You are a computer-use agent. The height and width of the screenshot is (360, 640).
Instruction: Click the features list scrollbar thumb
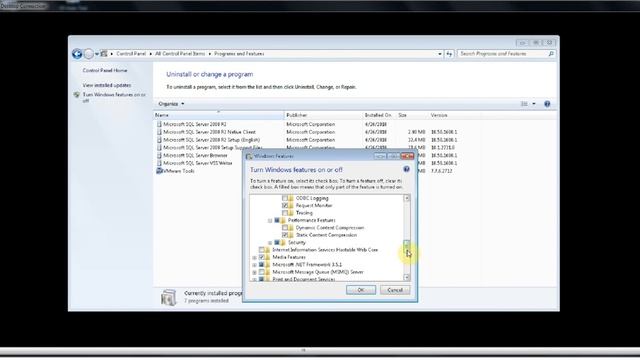pyautogui.click(x=407, y=247)
